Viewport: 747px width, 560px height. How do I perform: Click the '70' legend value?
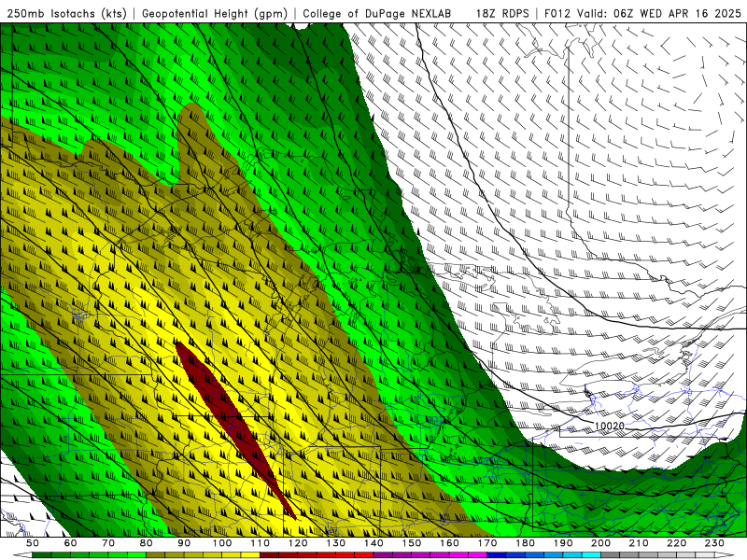tap(108, 543)
